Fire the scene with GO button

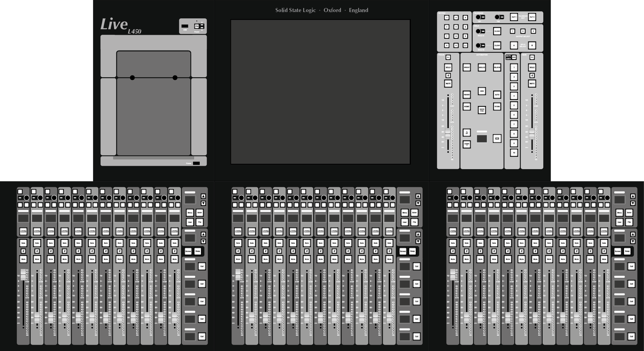click(497, 138)
